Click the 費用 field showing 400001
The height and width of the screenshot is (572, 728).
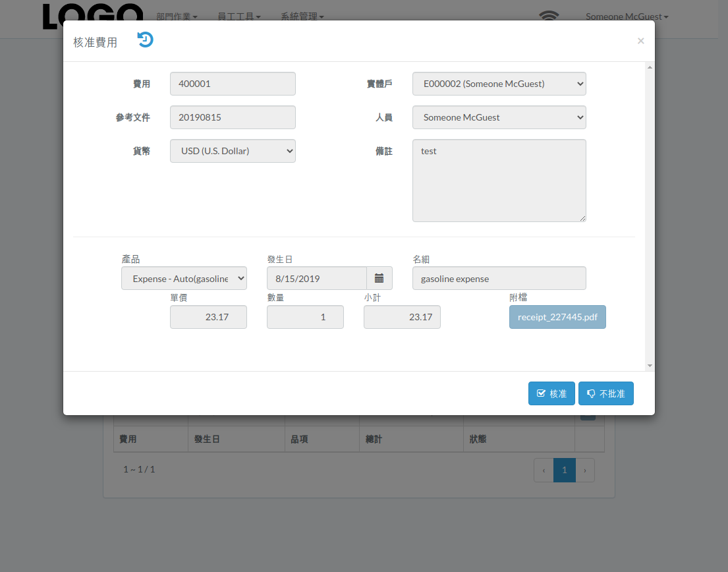pyautogui.click(x=233, y=84)
